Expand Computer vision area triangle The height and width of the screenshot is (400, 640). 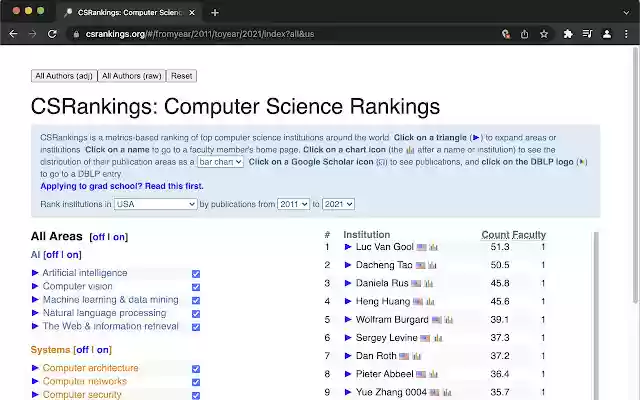pyautogui.click(x=35, y=286)
